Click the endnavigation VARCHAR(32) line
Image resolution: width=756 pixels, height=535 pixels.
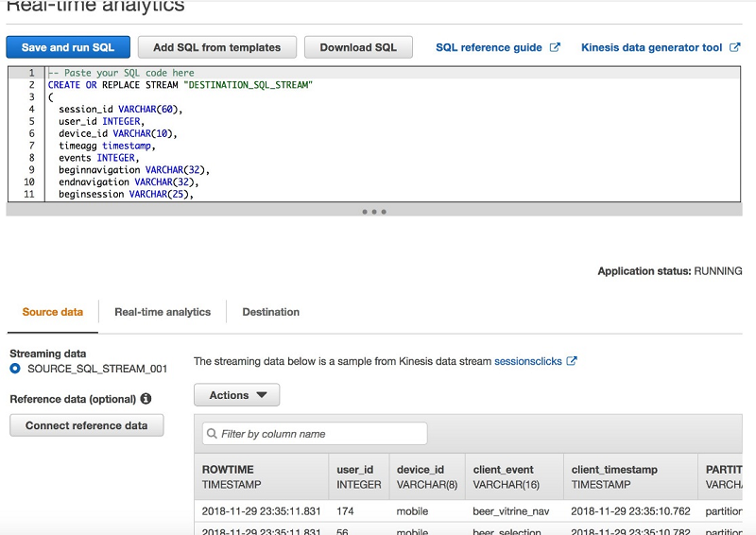click(x=129, y=181)
